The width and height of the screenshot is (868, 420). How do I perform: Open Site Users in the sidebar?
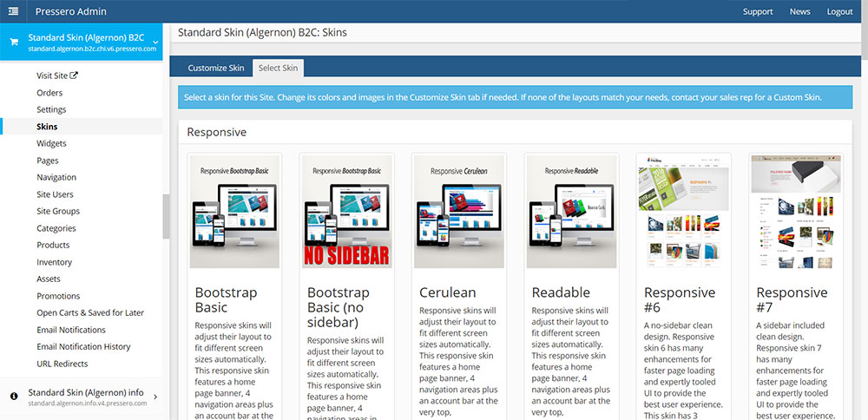coord(55,194)
